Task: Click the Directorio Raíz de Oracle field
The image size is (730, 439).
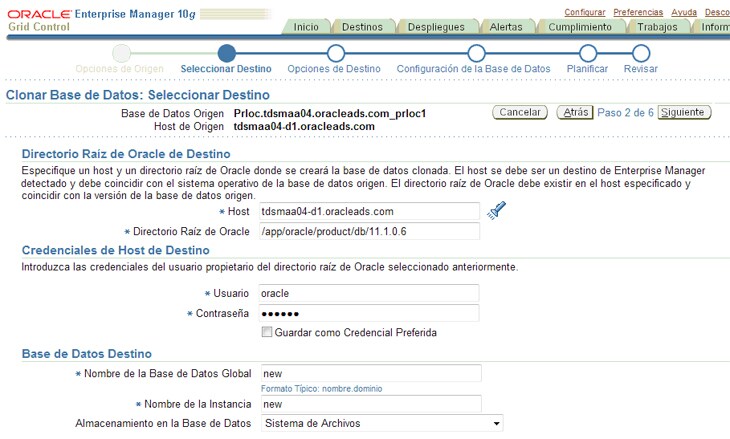Action: (x=369, y=231)
